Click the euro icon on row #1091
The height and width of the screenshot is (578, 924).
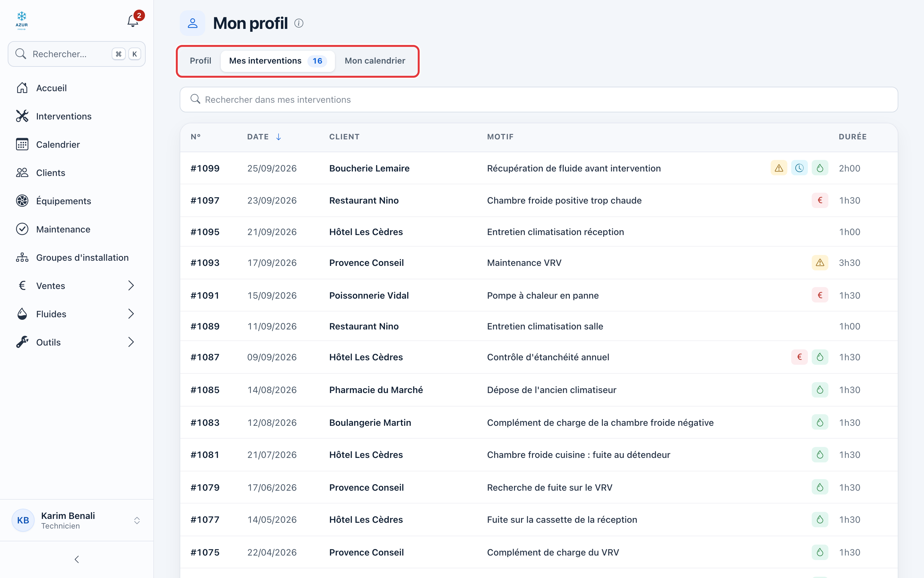pyautogui.click(x=820, y=295)
